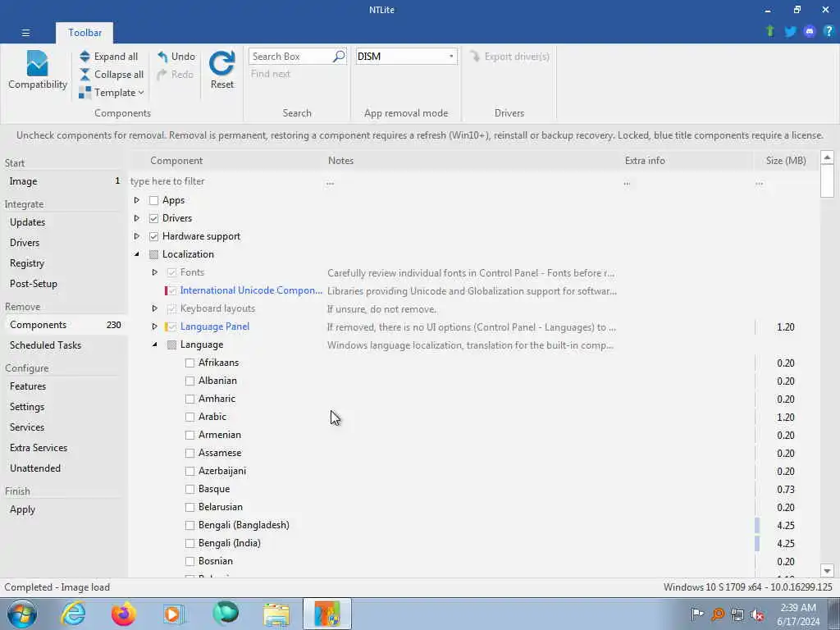Image resolution: width=840 pixels, height=630 pixels.
Task: Toggle the Language Panel checkbox
Action: tap(171, 326)
